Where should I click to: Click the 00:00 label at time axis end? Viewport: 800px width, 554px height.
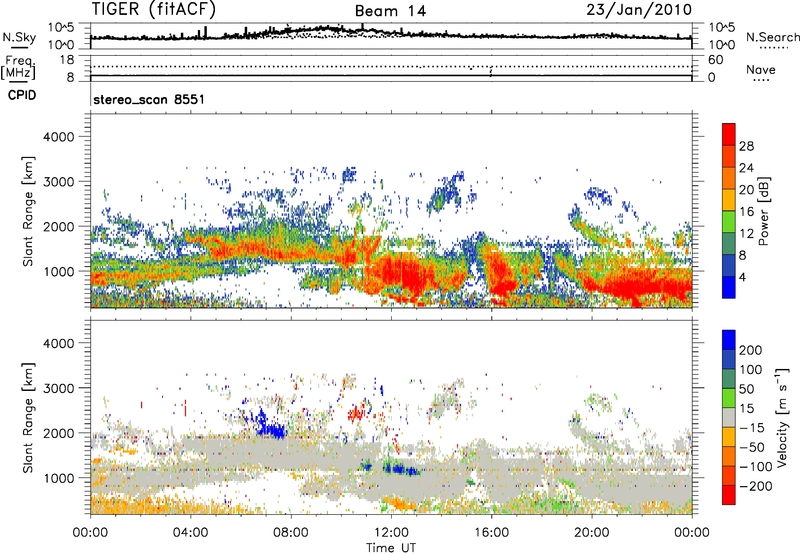[691, 533]
